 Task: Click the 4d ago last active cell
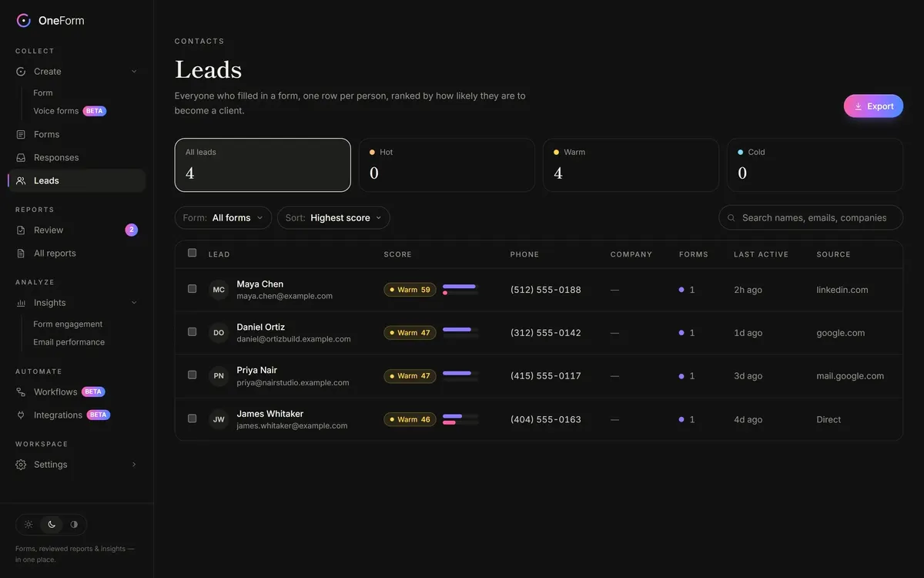tap(748, 419)
